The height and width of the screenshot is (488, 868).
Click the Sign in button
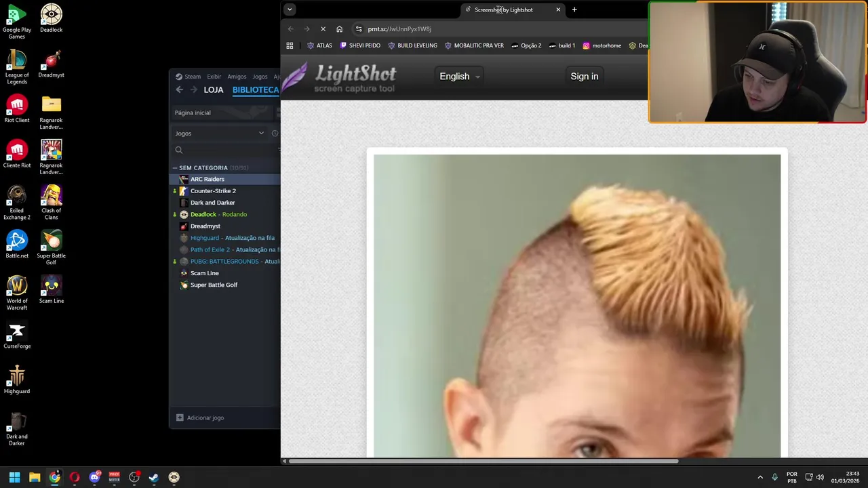[585, 76]
